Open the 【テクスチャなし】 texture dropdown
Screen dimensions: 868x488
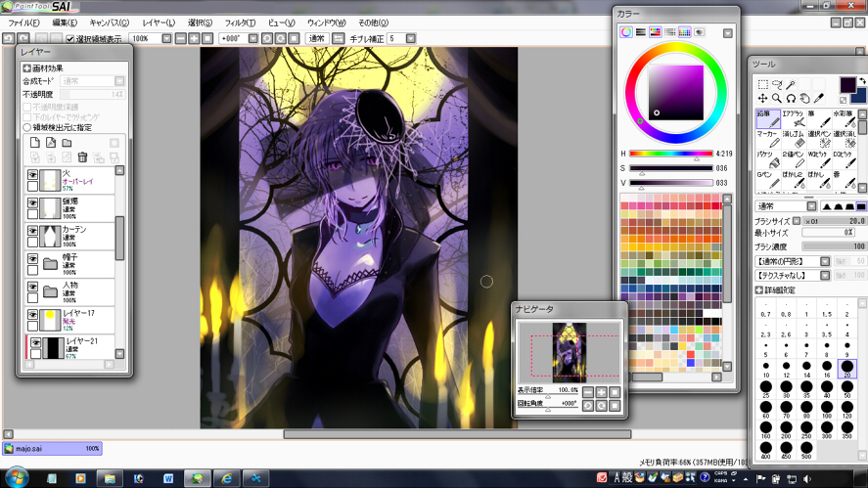click(x=825, y=275)
